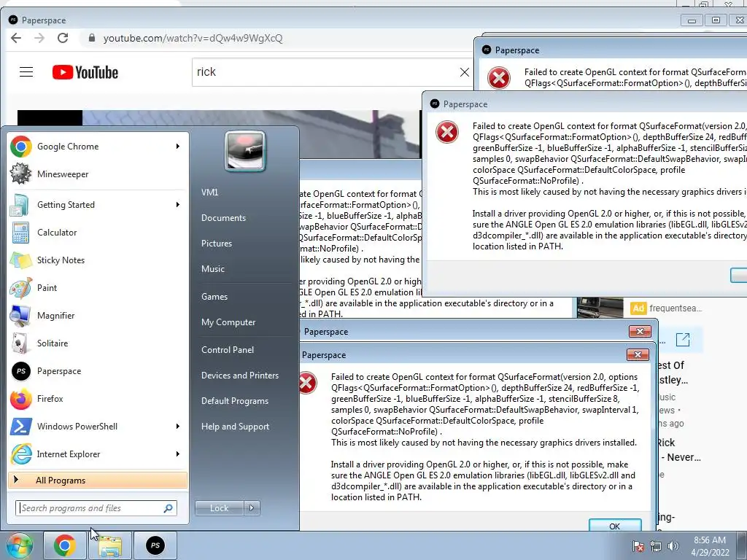Click the browser address bar URL
Screen dimensions: 747x560
tap(193, 38)
